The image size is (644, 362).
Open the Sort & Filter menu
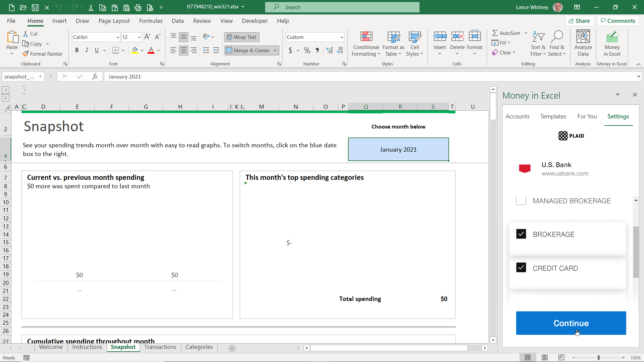point(538,44)
